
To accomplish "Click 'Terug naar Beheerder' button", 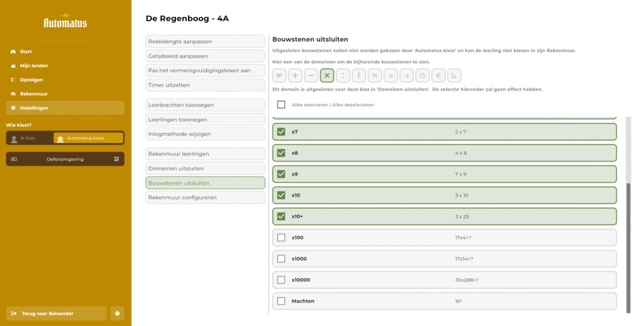I will (57, 313).
